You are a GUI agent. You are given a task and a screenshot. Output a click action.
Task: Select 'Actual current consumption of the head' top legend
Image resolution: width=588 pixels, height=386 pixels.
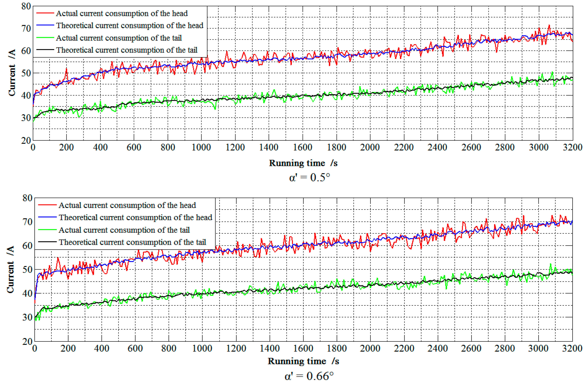coord(122,13)
